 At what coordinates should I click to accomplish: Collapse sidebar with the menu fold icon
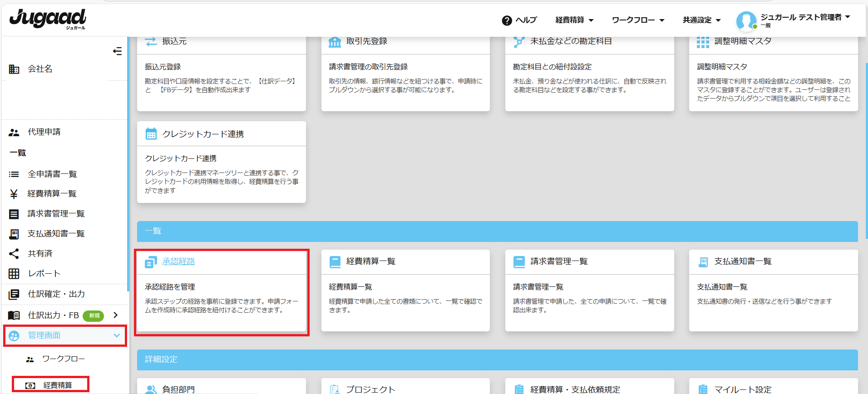pyautogui.click(x=117, y=51)
